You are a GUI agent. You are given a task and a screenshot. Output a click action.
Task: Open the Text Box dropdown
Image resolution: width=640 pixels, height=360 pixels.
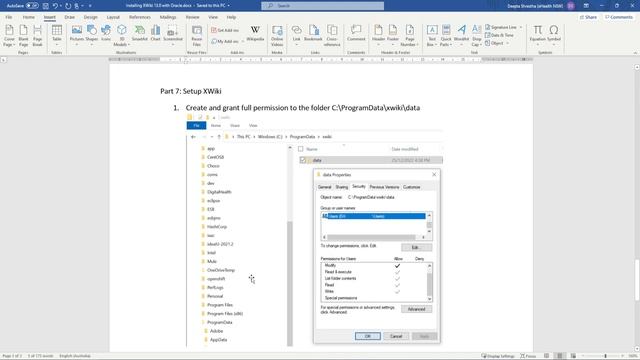pos(432,36)
